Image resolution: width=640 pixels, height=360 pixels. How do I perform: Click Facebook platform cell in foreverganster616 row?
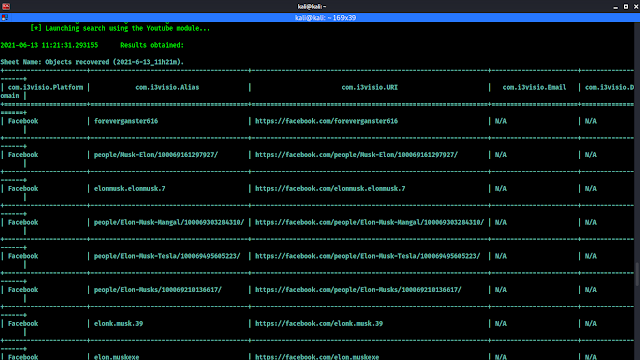[23, 121]
